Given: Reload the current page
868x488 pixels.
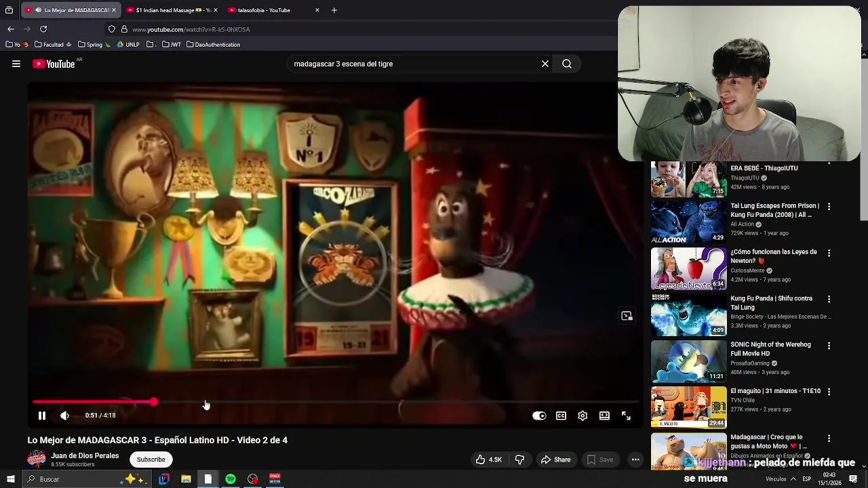Looking at the screenshot, I should tap(43, 29).
